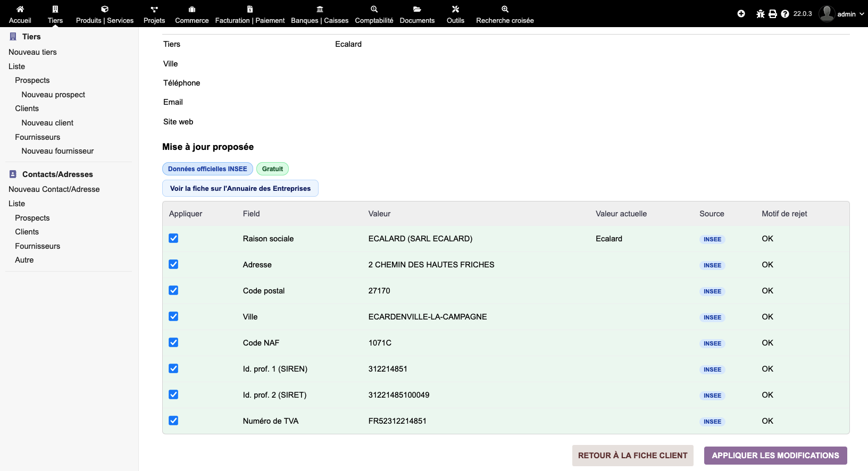Click the printer icon in top bar
Viewport: 868px width, 471px height.
pyautogui.click(x=773, y=14)
